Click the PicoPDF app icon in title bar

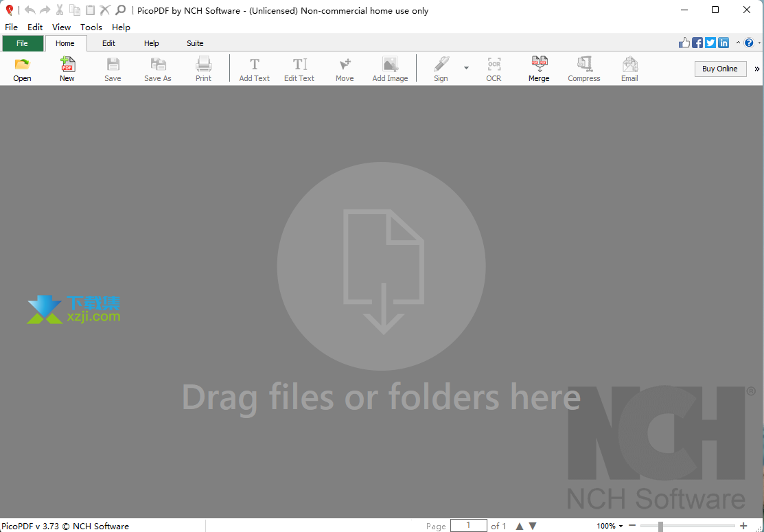pos(9,10)
